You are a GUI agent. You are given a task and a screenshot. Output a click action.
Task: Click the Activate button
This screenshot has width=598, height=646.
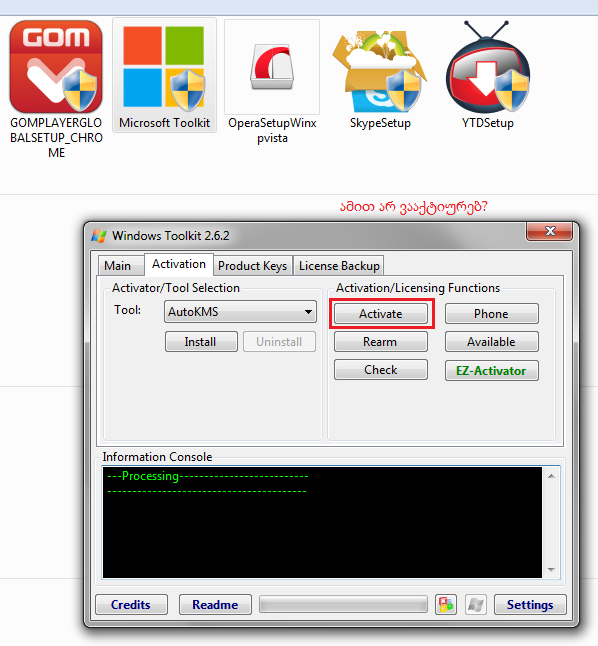[381, 314]
